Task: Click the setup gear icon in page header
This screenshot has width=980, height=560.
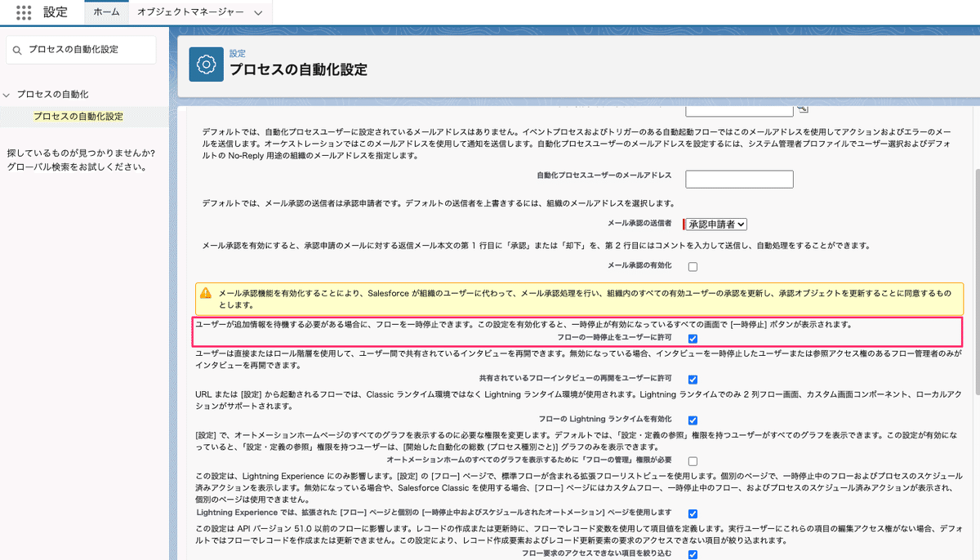Action: point(207,64)
